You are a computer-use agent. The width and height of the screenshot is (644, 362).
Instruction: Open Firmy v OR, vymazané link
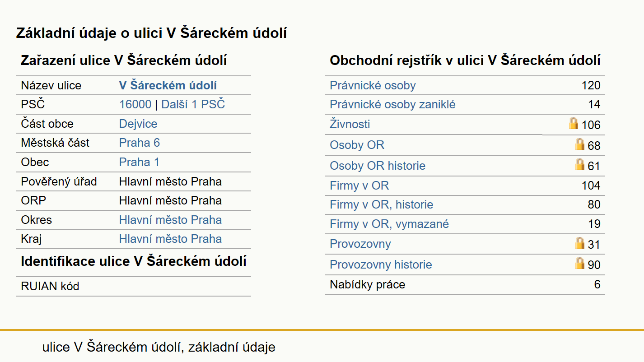(x=389, y=224)
